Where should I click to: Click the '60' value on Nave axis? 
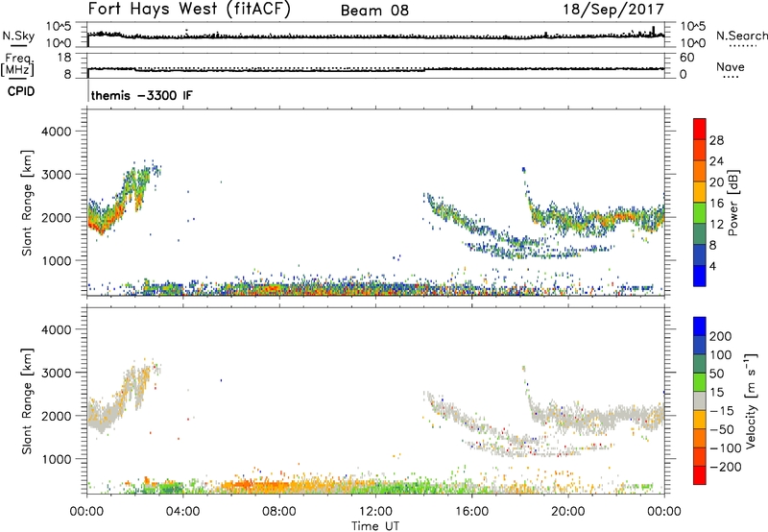686,58
